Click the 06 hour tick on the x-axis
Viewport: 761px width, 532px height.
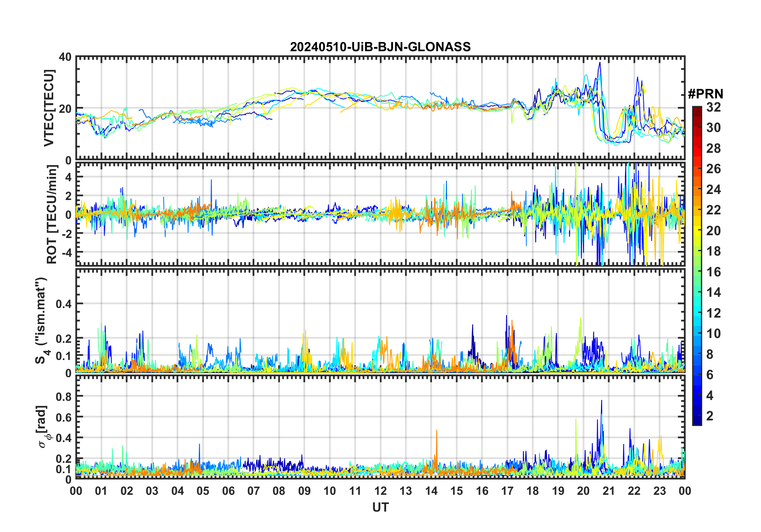[x=228, y=491]
